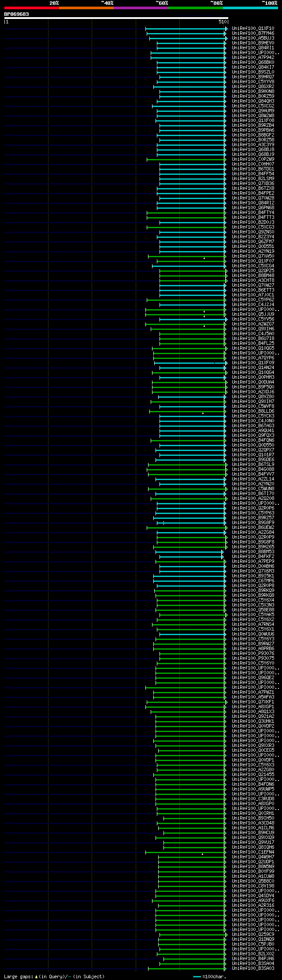
Task: Open hit UniRef100_Q68BK0
Action: (x=253, y=63)
